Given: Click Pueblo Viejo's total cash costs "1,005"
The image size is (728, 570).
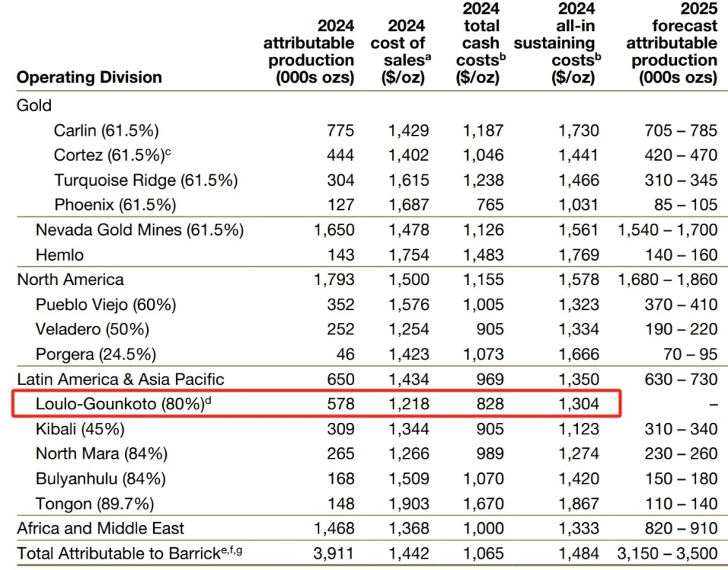Looking at the screenshot, I should point(483,305).
